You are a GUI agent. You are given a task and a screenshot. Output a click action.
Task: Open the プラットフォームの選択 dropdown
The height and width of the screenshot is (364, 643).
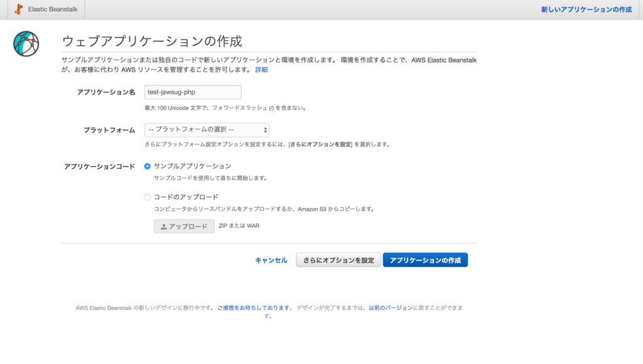point(207,130)
